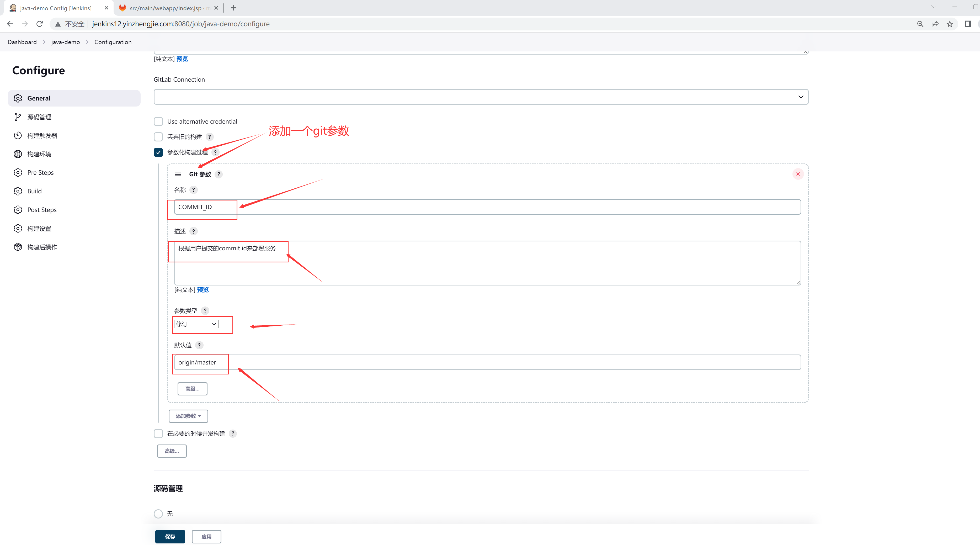Viewport: 980px width, 545px height.
Task: Click the help icon beside 参数类型
Action: pyautogui.click(x=205, y=311)
